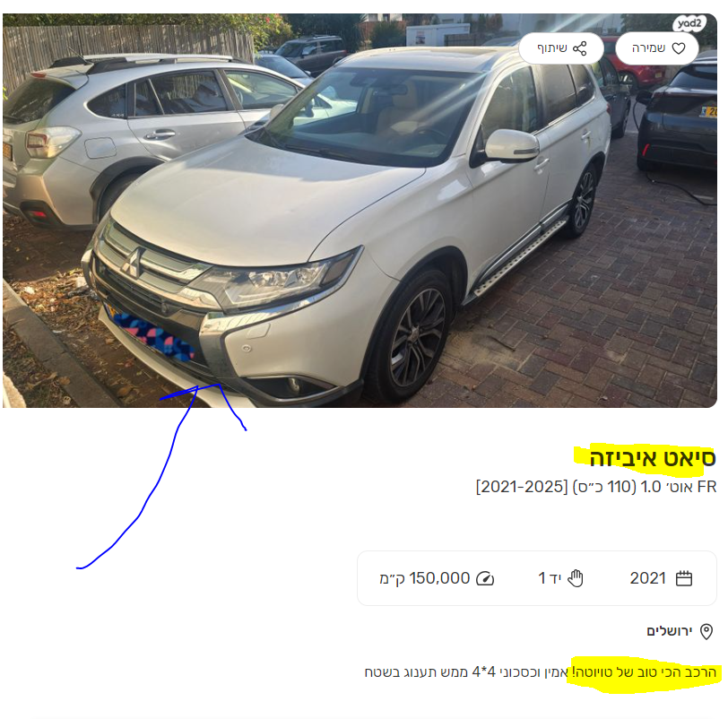Select the יד 1 ownership text
The image size is (728, 719).
coord(550,578)
